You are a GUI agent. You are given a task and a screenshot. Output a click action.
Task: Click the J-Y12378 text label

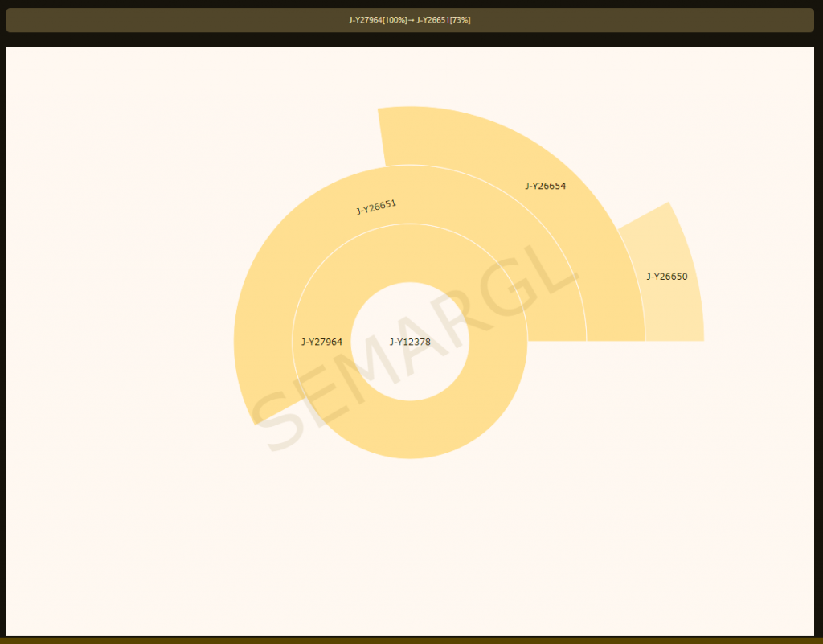coord(410,342)
